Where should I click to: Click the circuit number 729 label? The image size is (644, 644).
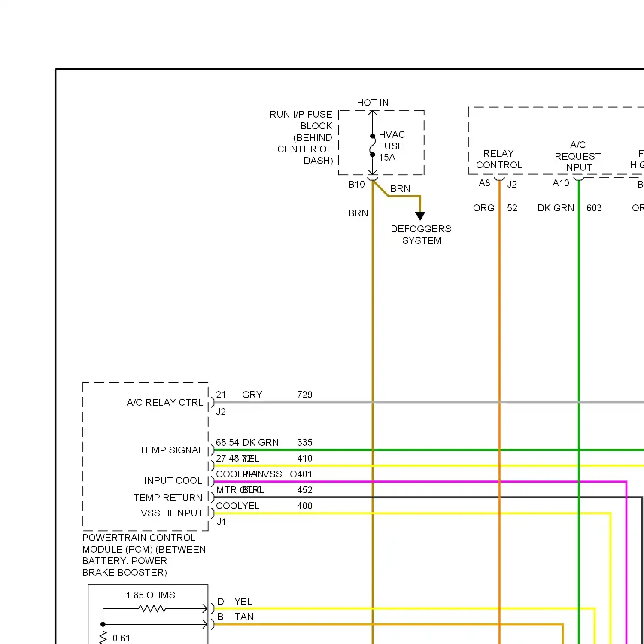[x=305, y=395]
